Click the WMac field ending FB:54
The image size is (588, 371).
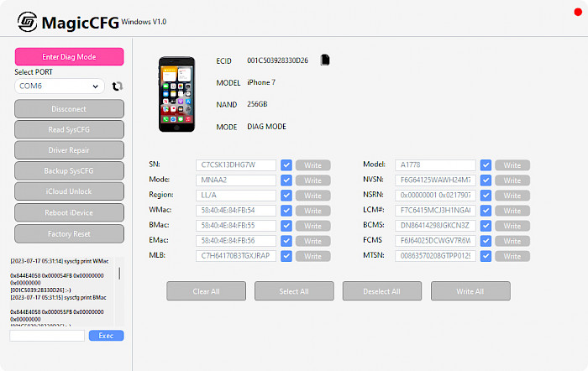[x=236, y=210]
